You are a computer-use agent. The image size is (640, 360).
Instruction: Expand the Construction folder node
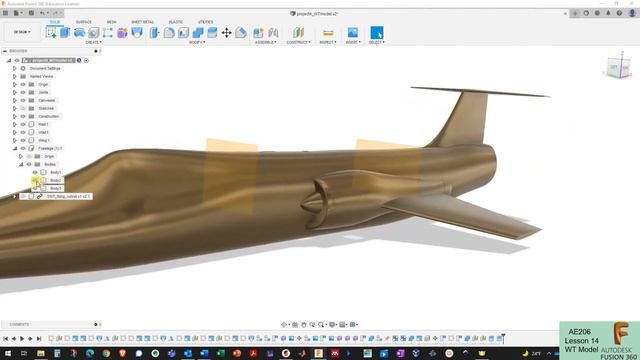pyautogui.click(x=15, y=116)
